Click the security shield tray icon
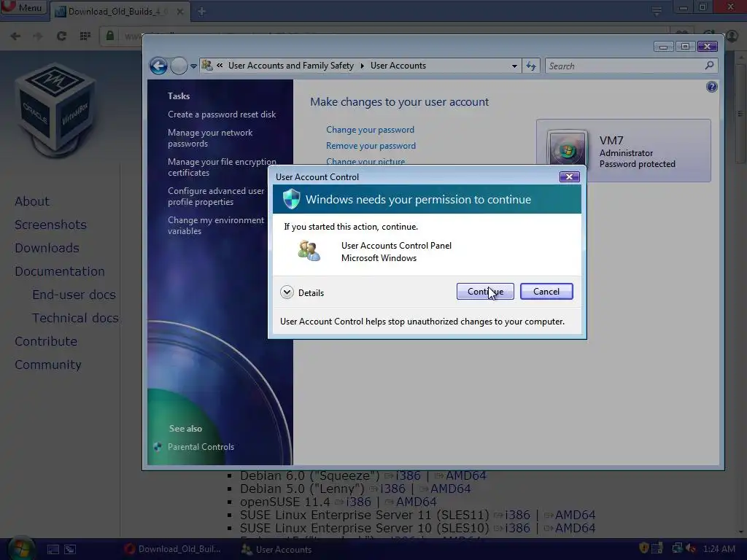Image resolution: width=747 pixels, height=560 pixels. [643, 548]
